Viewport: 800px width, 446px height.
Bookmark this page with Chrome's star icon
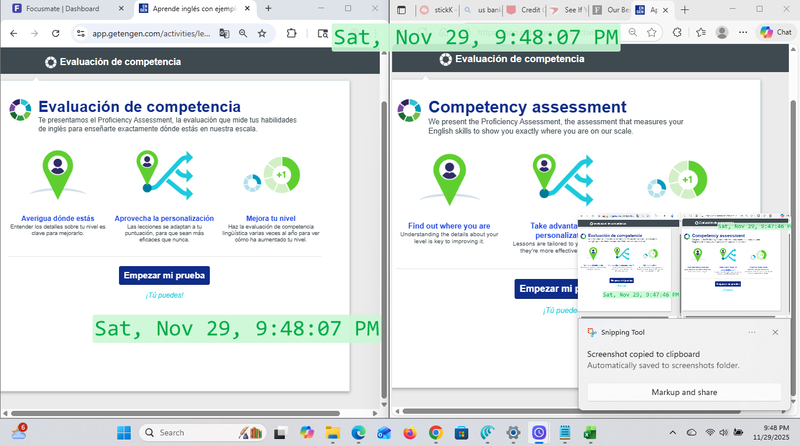tap(262, 33)
